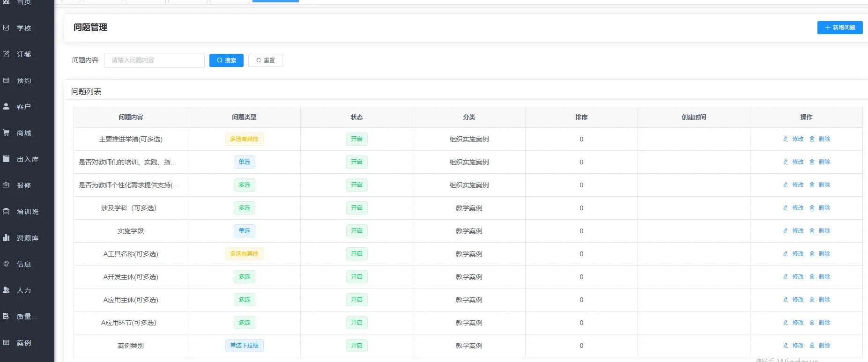Click pencil edit icon for 案例类别 row

(786, 346)
